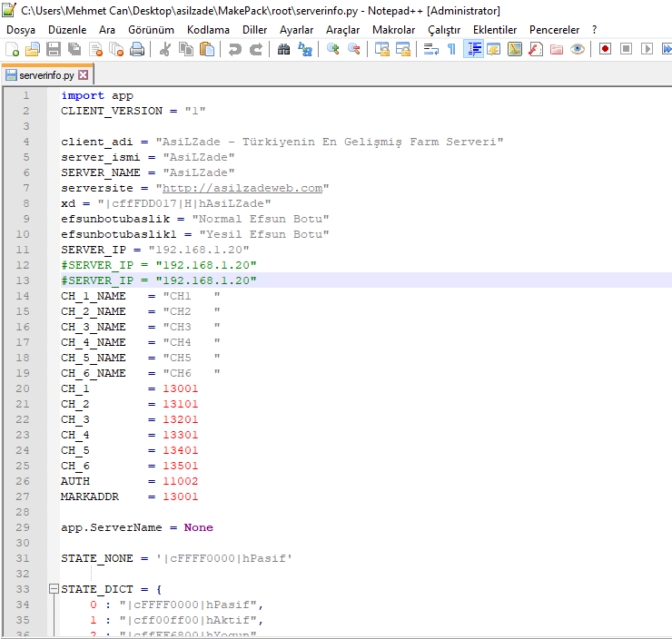Click the xd color code string
Viewport: 672px width, 639px height.
point(184,203)
